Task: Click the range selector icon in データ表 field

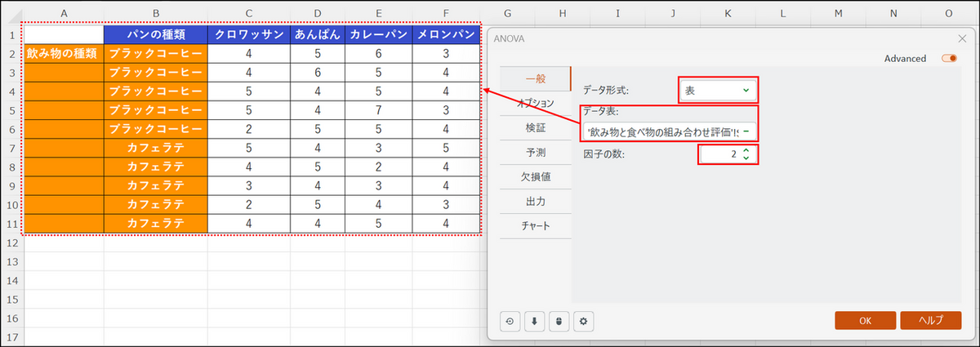Action: [746, 132]
